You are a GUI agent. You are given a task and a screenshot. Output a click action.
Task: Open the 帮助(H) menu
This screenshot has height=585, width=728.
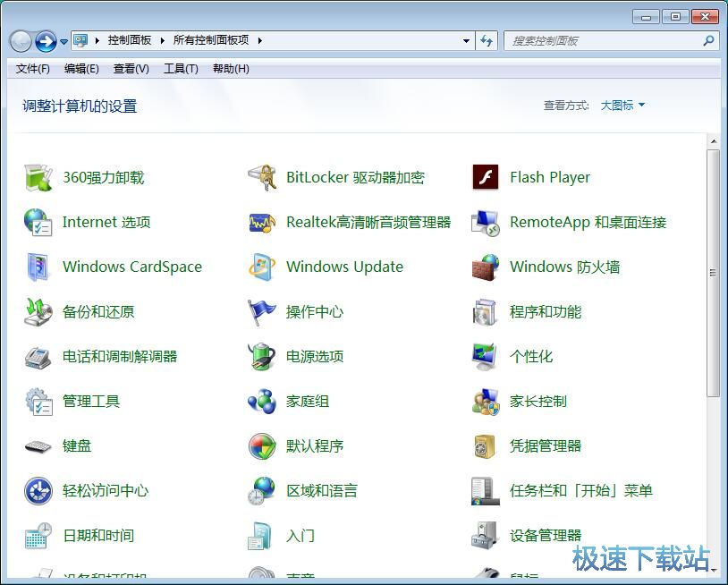pyautogui.click(x=231, y=69)
